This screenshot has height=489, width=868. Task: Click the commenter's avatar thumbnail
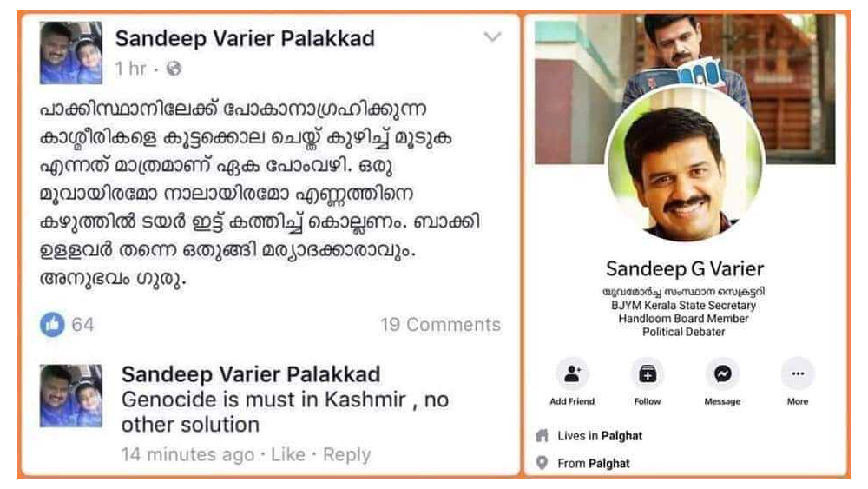point(71,395)
